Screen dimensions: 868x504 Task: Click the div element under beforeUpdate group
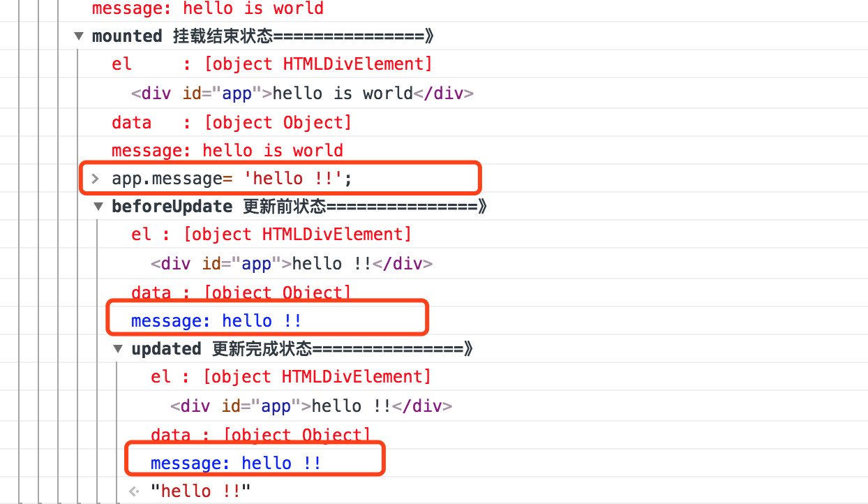pos(292,264)
